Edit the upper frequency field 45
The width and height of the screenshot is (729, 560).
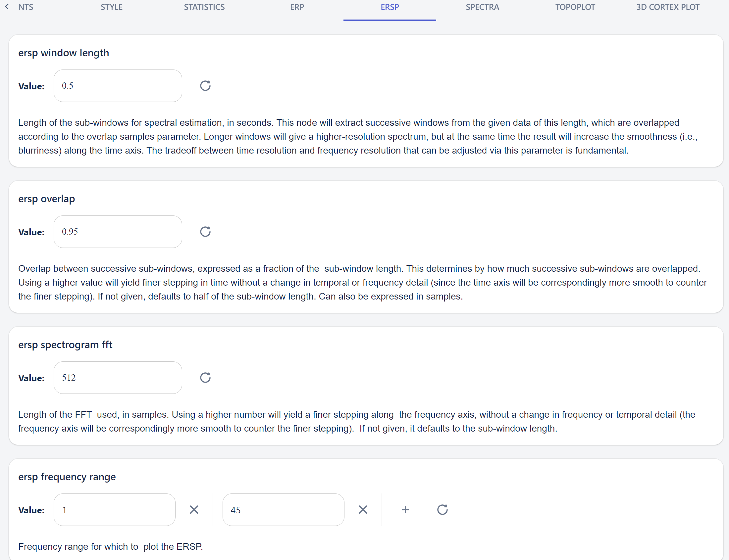point(283,510)
